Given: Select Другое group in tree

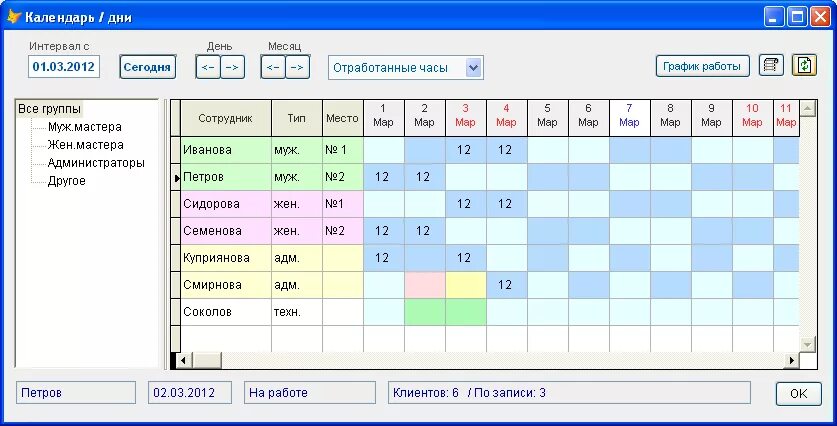Looking at the screenshot, I should 66,181.
